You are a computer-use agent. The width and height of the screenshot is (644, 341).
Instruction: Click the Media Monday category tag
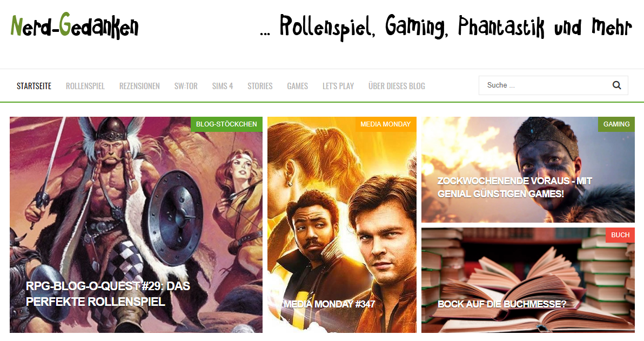click(385, 124)
